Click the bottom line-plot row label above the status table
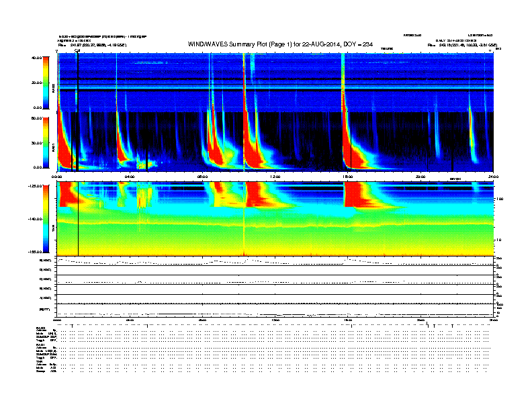This screenshot has width=532, height=411. (45, 310)
